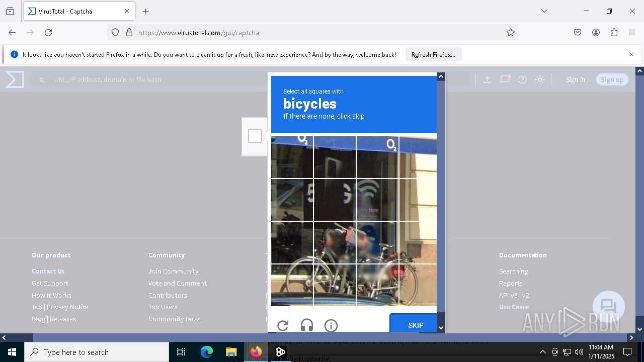Show site information padlock icon
Viewport: 644px width, 362px height.
(x=129, y=33)
